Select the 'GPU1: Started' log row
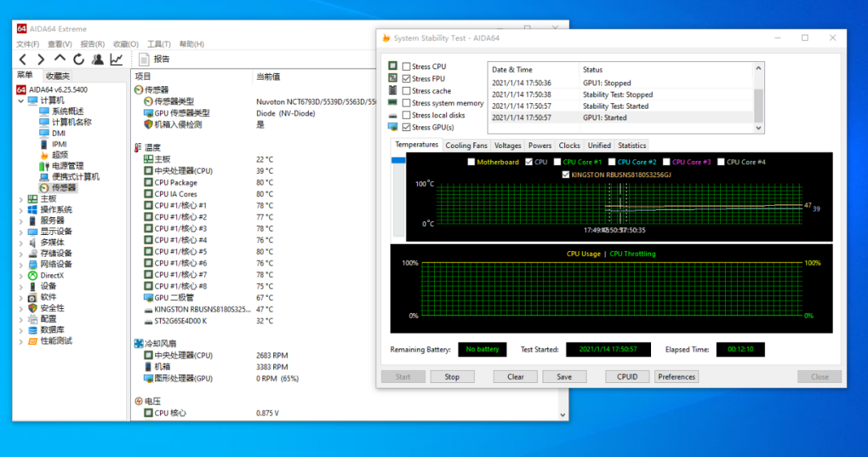The height and width of the screenshot is (457, 868). (620, 117)
